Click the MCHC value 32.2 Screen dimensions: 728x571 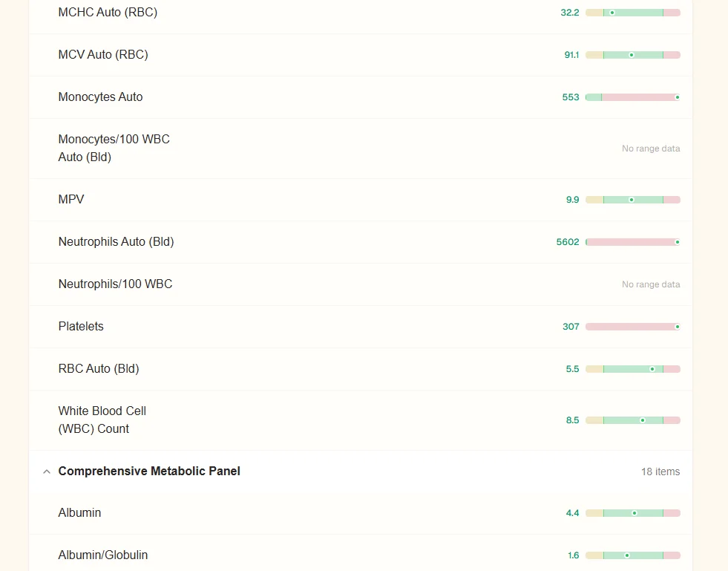pyautogui.click(x=570, y=13)
